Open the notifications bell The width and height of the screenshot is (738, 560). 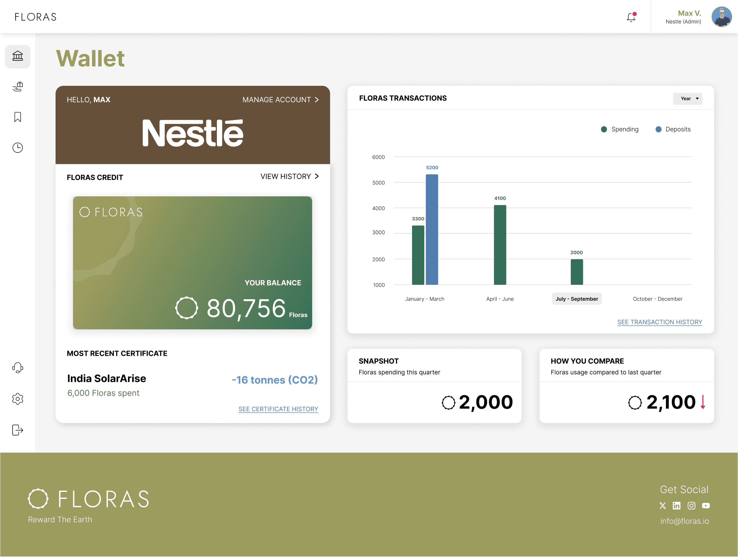pos(632,17)
